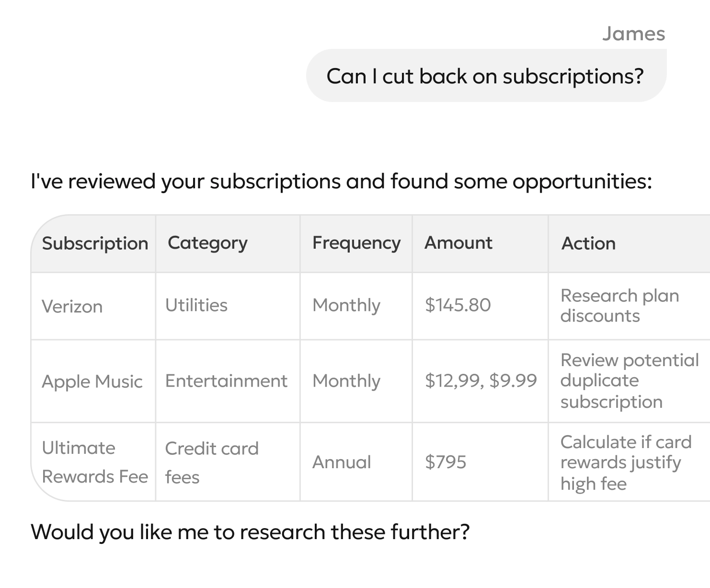
Task: Select the Ultimate Rewards Fee cell
Action: click(94, 462)
